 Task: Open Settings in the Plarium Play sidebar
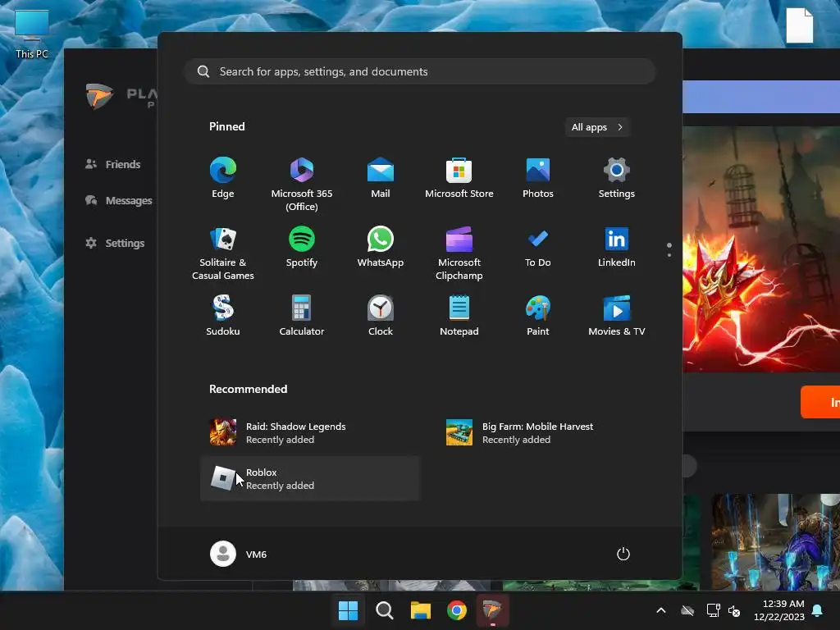(x=115, y=243)
